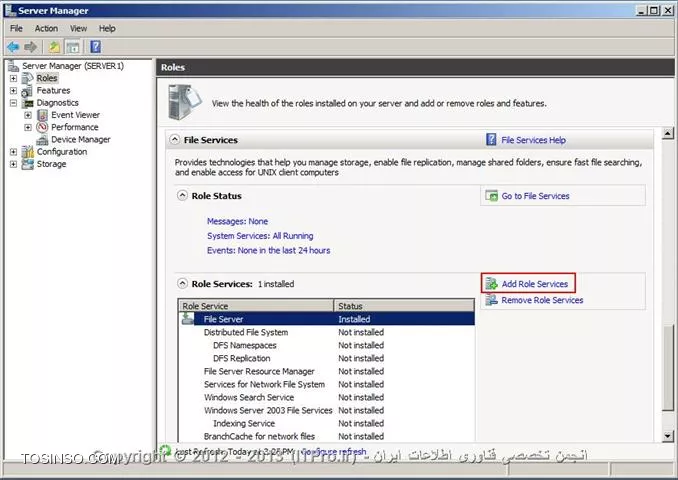Open the File Services Help link

coord(533,140)
